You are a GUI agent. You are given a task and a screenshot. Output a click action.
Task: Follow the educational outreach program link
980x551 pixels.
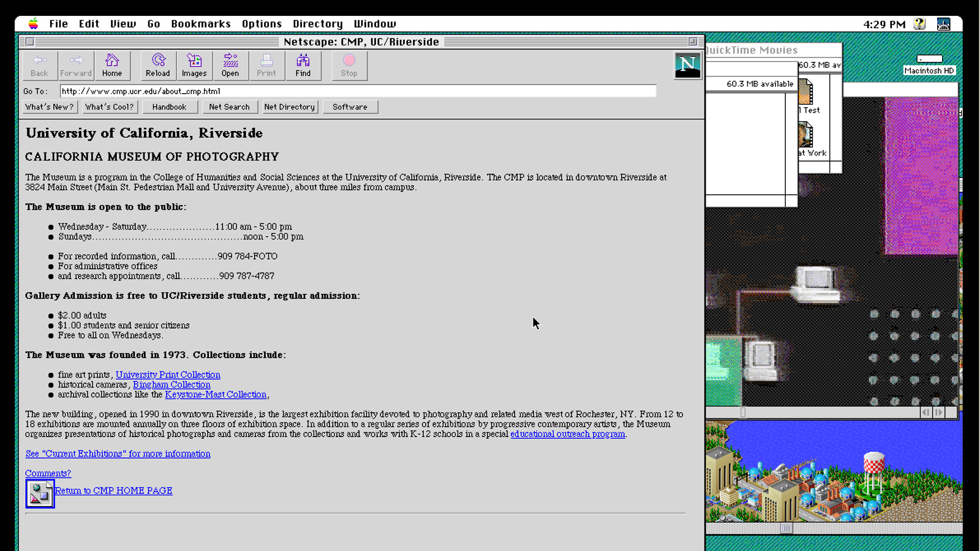(x=568, y=434)
